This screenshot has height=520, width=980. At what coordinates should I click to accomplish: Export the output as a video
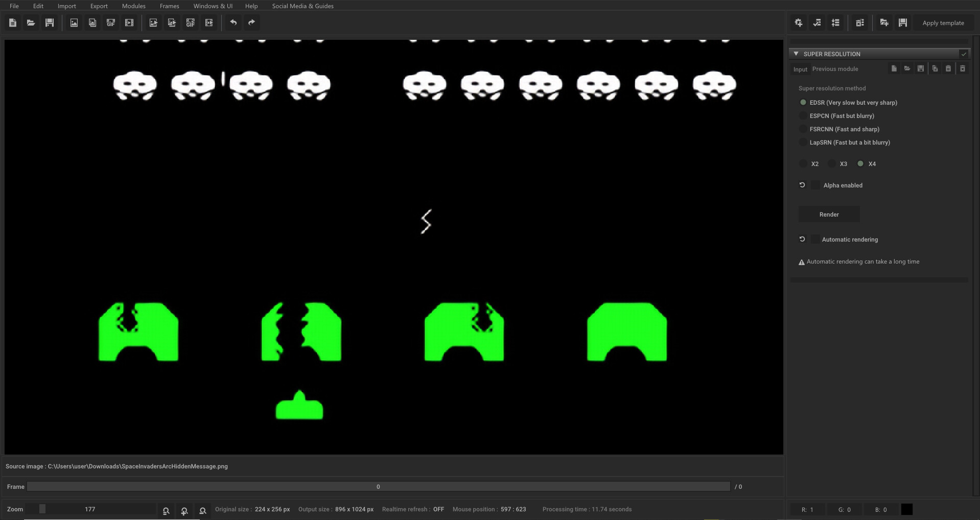coord(209,22)
